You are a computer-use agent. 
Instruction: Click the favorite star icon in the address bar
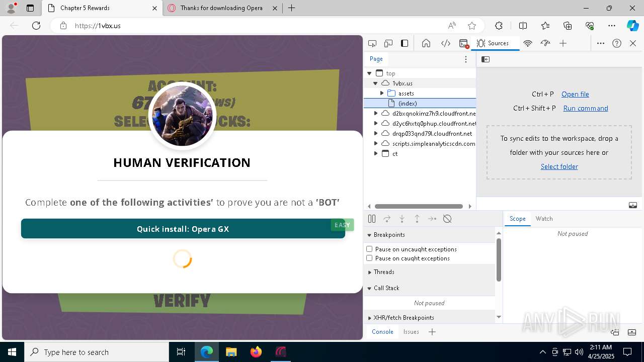pos(472,26)
